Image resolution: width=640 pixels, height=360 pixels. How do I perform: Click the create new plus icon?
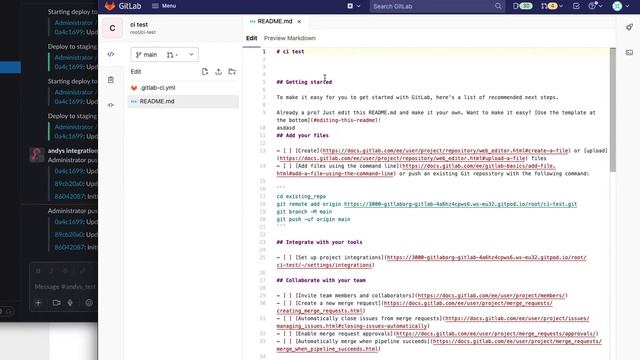(x=350, y=6)
